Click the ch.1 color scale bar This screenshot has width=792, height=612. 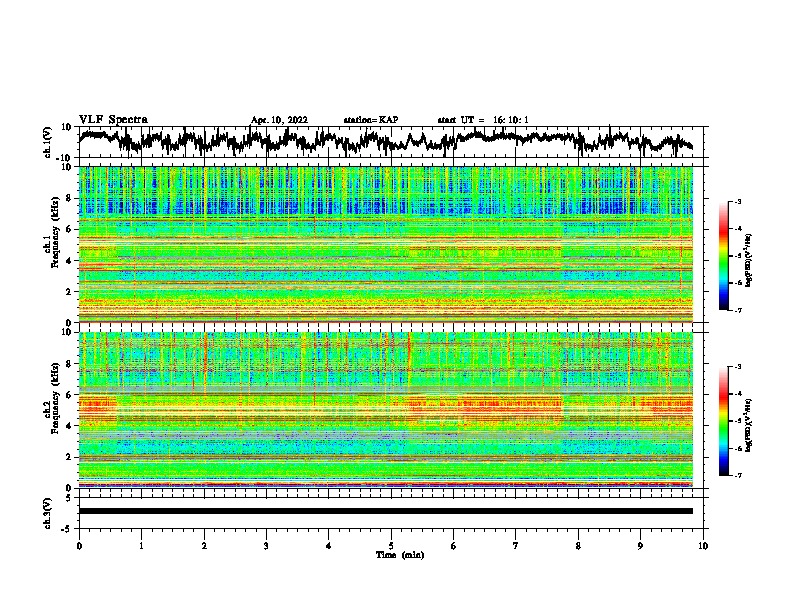click(723, 256)
